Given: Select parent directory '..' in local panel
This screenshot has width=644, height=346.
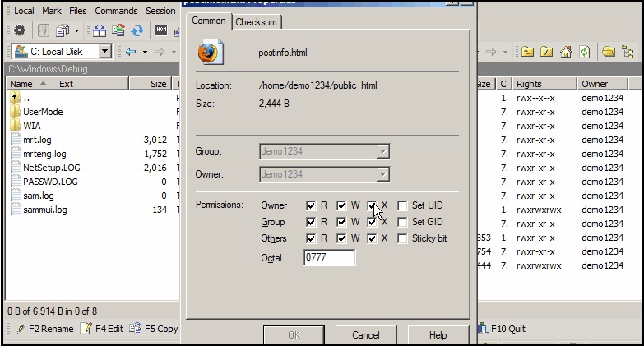Looking at the screenshot, I should pos(20,98).
